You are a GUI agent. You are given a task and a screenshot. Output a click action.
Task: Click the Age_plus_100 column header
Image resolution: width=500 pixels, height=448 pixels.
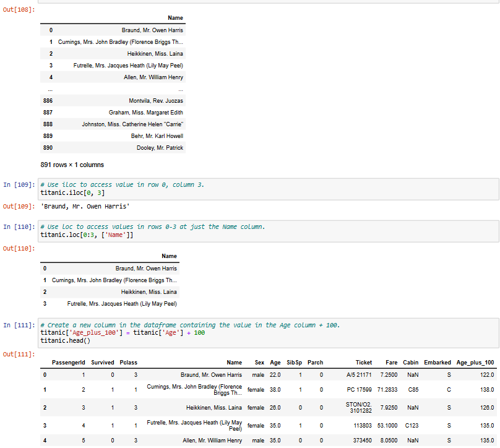pyautogui.click(x=475, y=363)
